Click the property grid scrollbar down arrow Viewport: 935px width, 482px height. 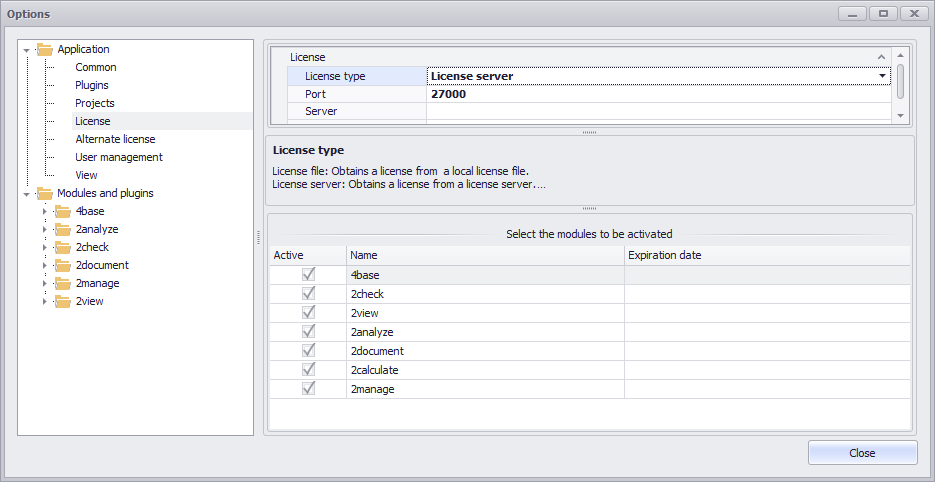tap(900, 116)
